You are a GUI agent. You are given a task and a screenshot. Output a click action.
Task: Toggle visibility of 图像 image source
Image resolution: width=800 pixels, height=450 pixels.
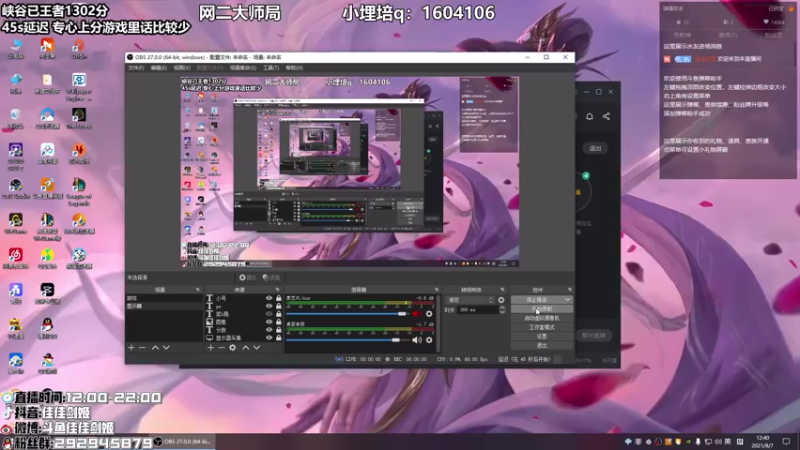point(269,322)
